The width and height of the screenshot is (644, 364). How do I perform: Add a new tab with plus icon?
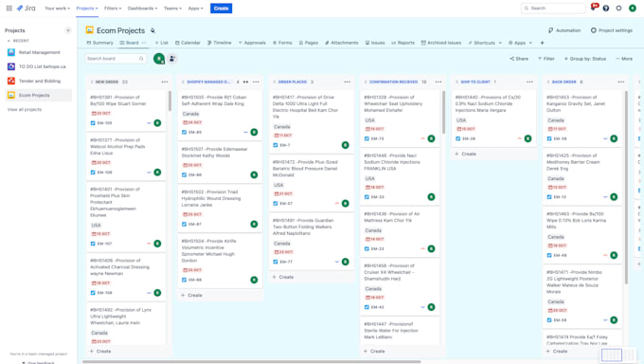[x=542, y=43]
